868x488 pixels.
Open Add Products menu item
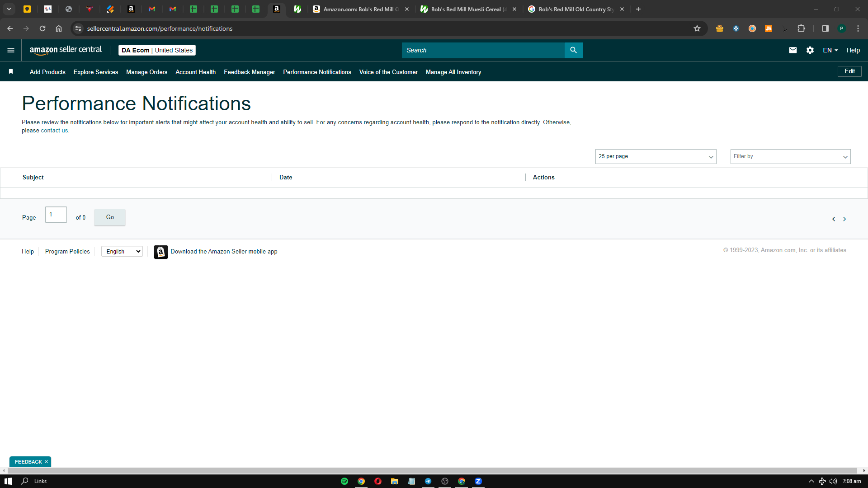pos(47,72)
